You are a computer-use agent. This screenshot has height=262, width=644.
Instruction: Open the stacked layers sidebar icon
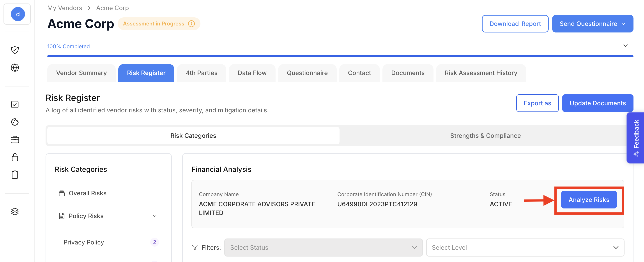pos(15,211)
